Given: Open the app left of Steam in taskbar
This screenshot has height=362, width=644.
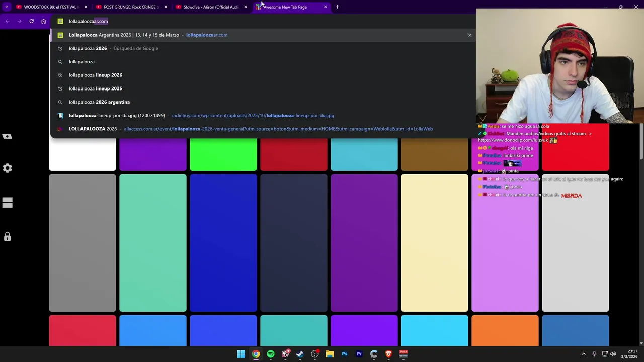Looking at the screenshot, I should pyautogui.click(x=285, y=354).
